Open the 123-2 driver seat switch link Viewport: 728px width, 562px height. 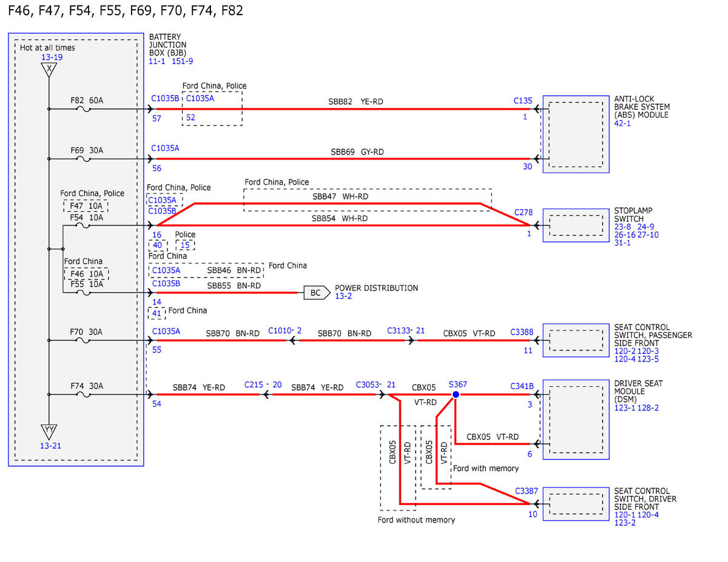624,523
